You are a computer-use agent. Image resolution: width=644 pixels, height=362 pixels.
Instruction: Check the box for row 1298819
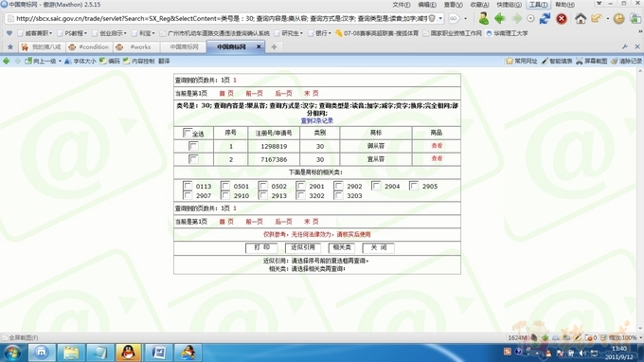[193, 146]
